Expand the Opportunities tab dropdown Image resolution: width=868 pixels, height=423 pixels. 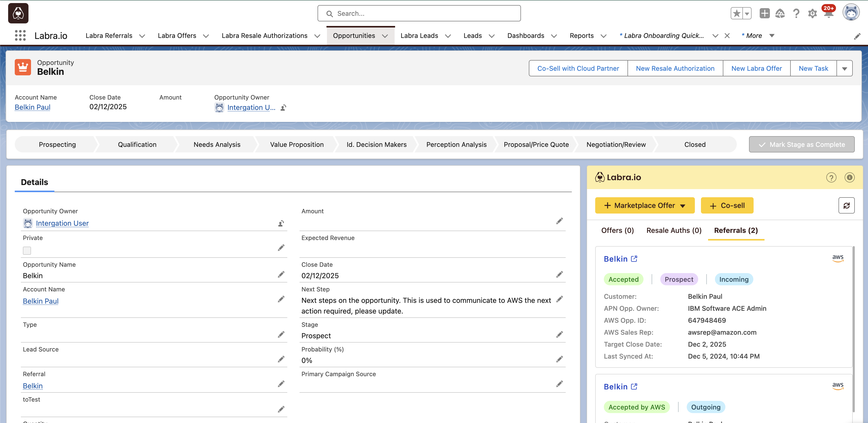[385, 36]
